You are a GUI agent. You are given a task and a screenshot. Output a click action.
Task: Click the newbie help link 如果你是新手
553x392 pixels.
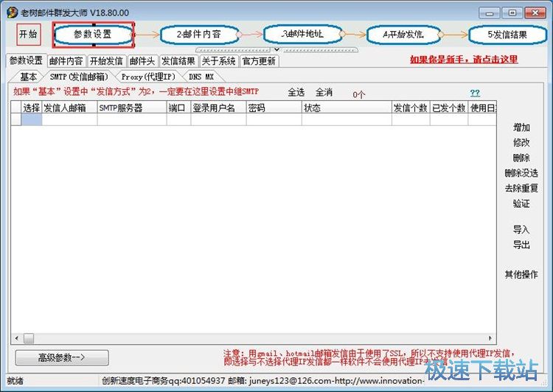(x=464, y=59)
